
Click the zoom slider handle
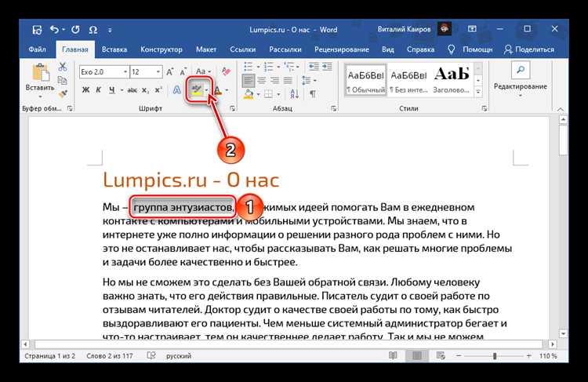(495, 356)
